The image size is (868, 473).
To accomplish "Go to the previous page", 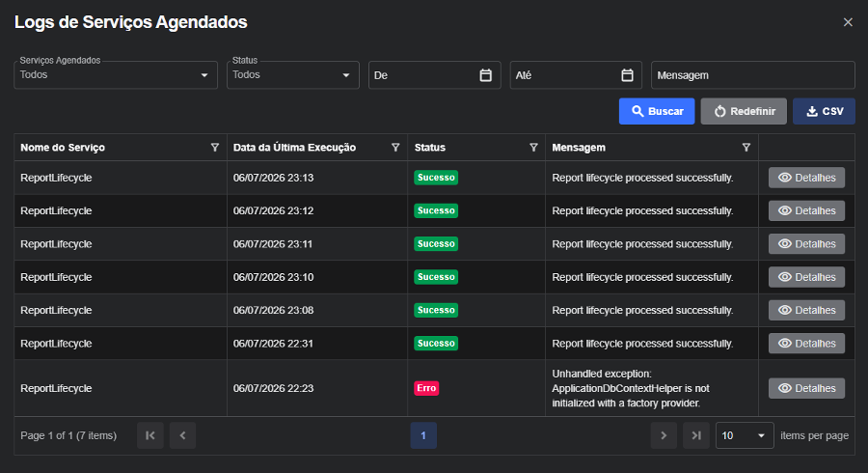I will [x=182, y=435].
